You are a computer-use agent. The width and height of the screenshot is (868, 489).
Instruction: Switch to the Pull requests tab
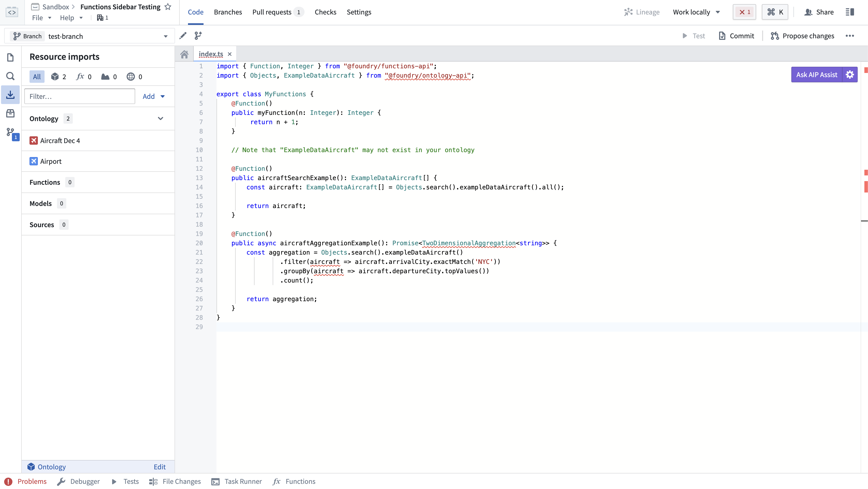[278, 12]
